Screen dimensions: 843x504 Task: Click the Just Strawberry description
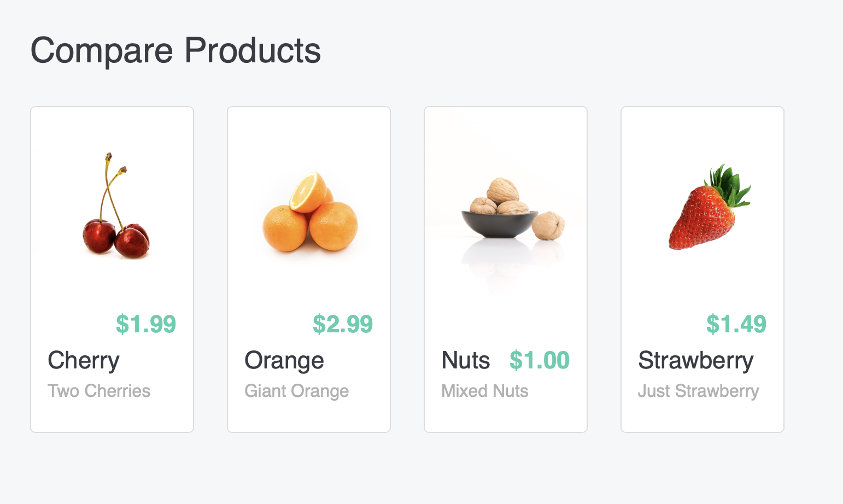click(x=699, y=391)
